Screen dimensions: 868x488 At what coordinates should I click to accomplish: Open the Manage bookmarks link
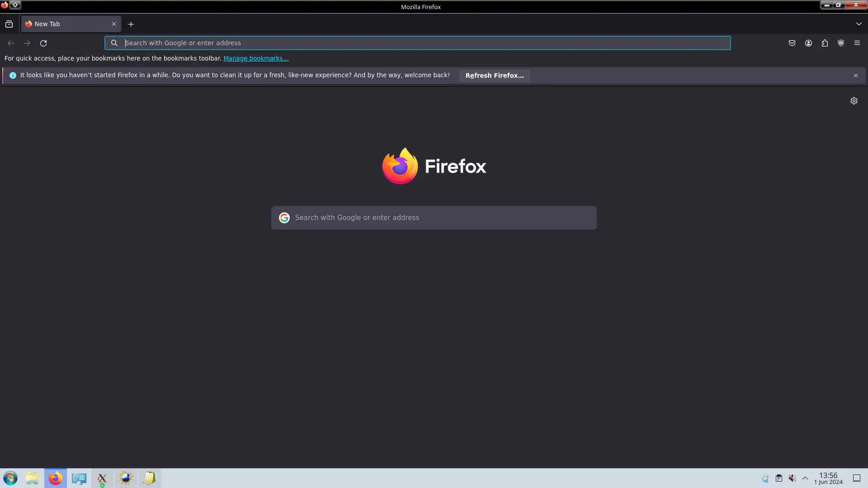[255, 58]
